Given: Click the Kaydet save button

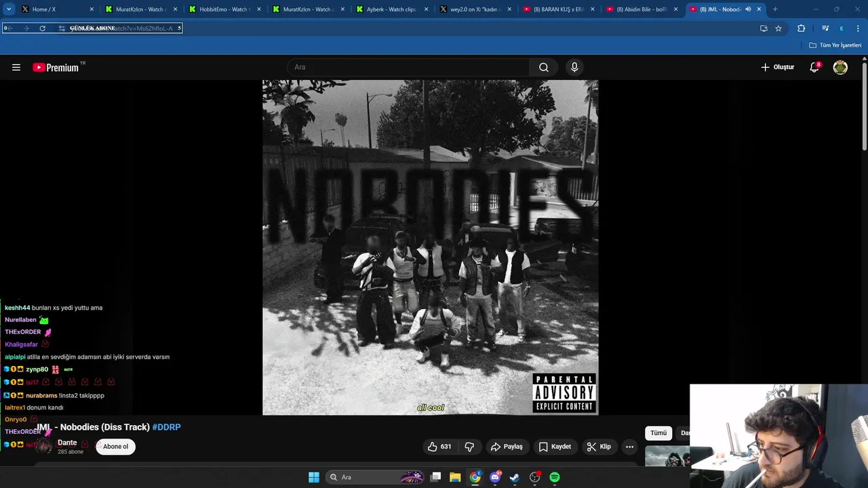Looking at the screenshot, I should [555, 447].
